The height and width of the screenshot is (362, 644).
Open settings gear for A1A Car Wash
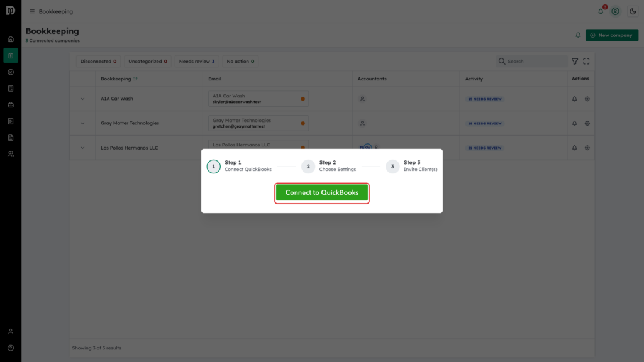coord(587,99)
